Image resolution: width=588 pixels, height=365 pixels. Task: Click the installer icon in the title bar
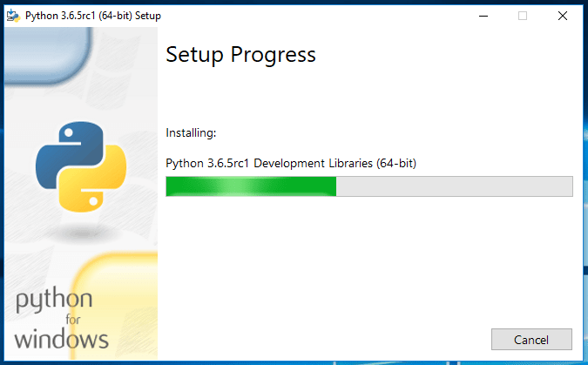pos(13,16)
